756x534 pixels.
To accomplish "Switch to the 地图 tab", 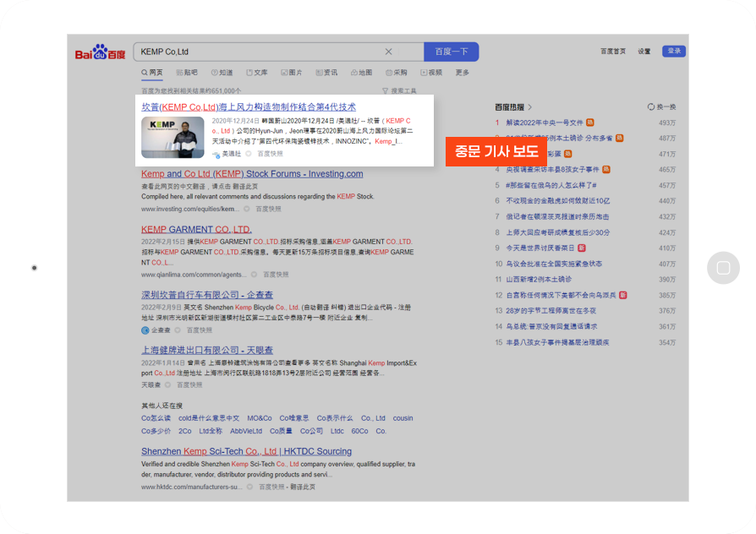I will click(x=362, y=73).
